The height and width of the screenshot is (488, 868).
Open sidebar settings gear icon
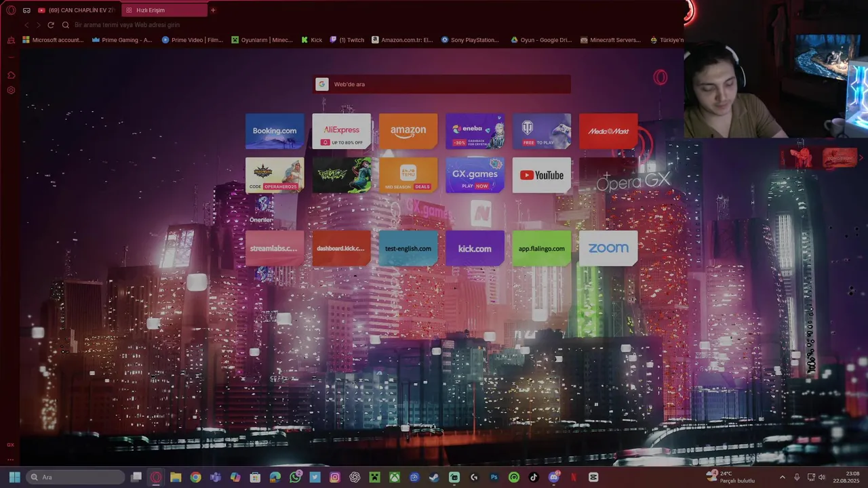pyautogui.click(x=11, y=90)
